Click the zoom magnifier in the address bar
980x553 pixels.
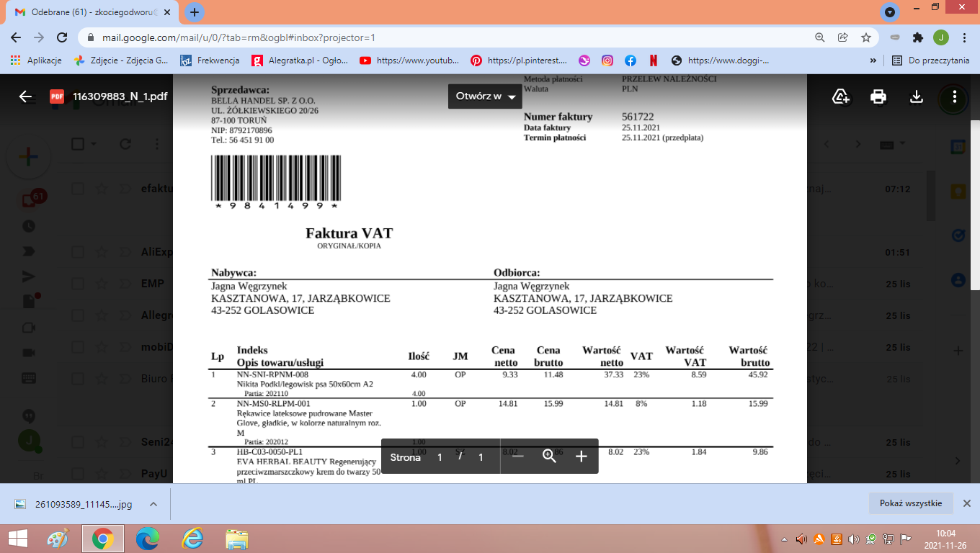click(819, 37)
